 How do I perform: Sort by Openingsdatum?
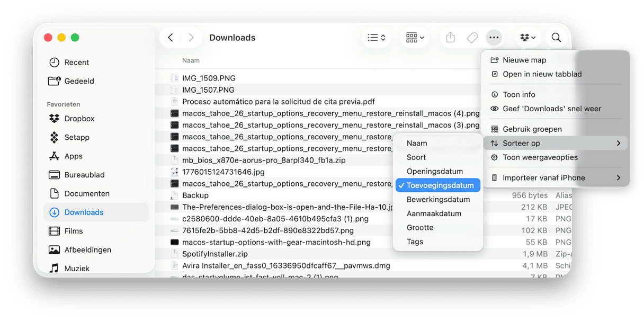(x=438, y=172)
